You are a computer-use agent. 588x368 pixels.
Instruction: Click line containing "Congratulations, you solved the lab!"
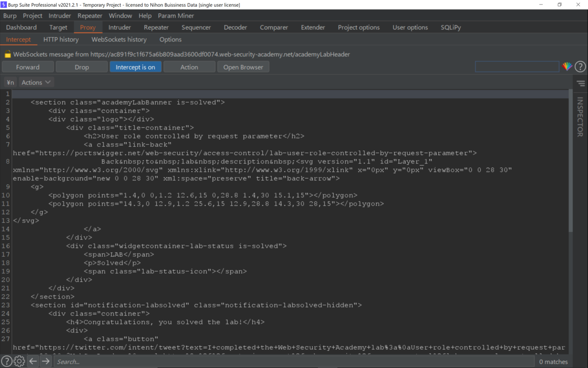pos(165,322)
